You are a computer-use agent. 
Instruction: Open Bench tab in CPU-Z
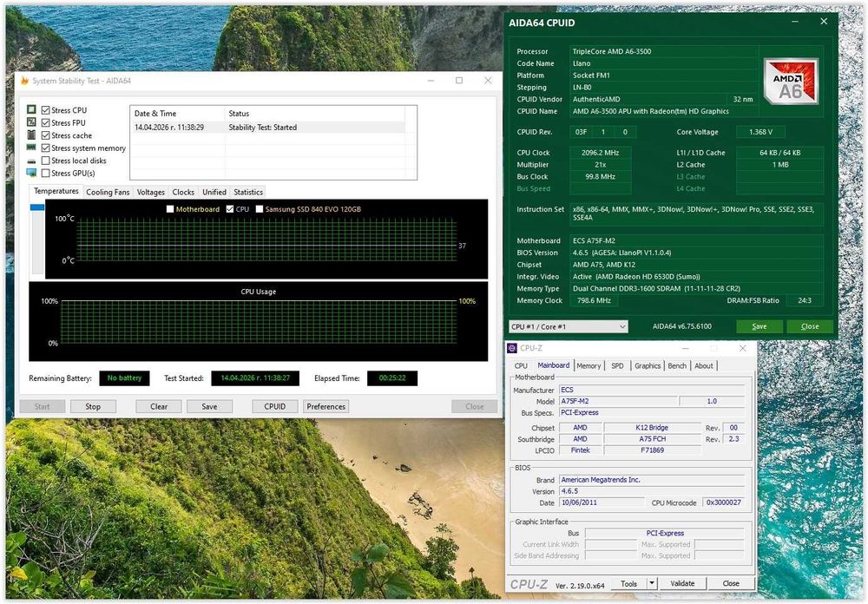coord(677,366)
